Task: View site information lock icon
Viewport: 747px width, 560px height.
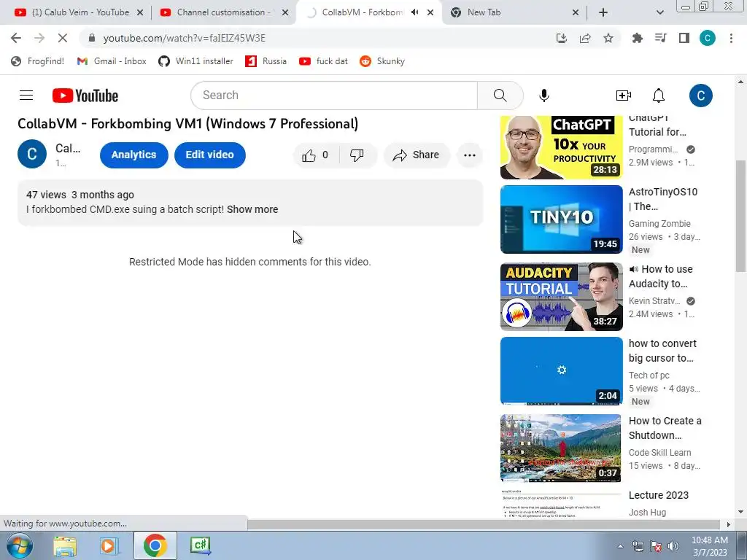Action: click(x=92, y=38)
